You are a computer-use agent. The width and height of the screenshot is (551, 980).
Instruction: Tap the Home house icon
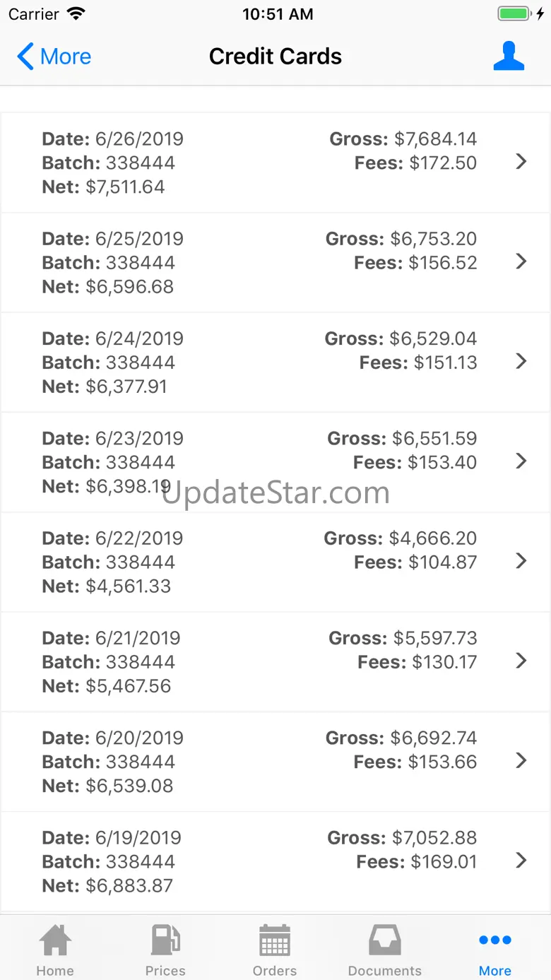(55, 940)
